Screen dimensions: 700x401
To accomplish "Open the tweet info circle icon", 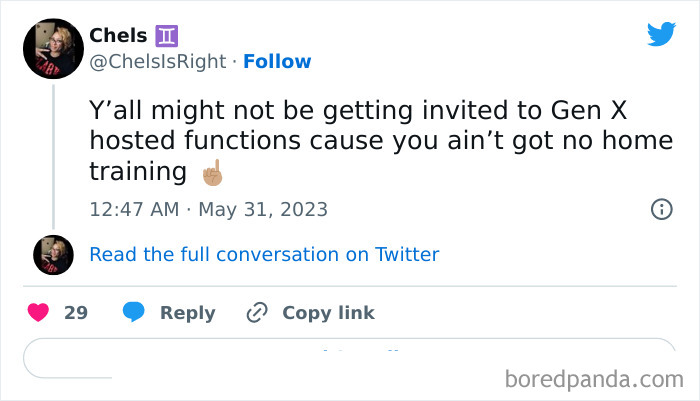I will coord(661,210).
